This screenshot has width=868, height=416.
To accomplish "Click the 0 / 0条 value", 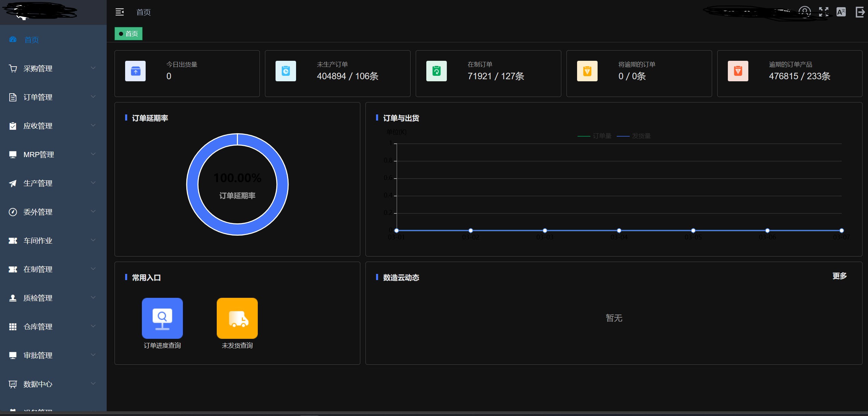I will [632, 76].
